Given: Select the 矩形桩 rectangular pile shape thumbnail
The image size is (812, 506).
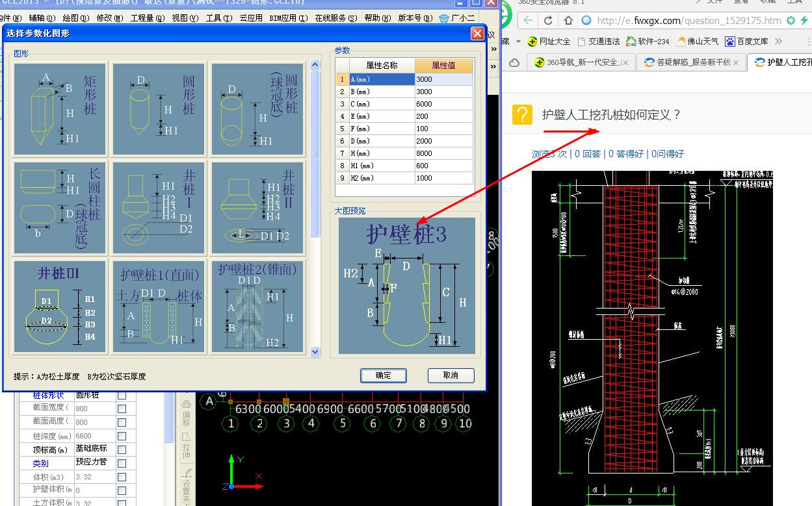Looking at the screenshot, I should (x=60, y=109).
